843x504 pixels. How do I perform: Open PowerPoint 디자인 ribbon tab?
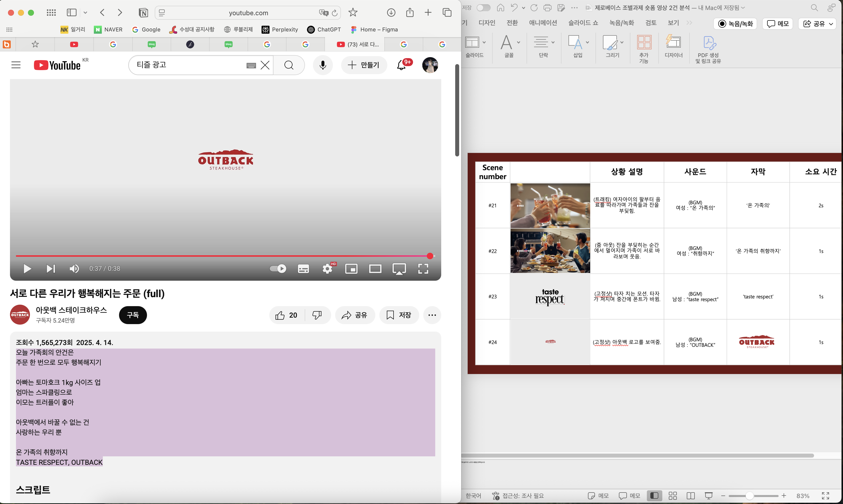(487, 23)
